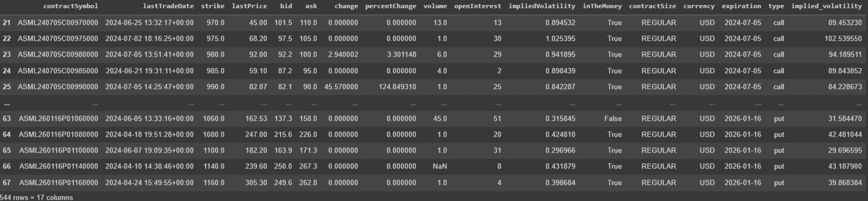Viewport: 868px width, 201px height.
Task: Click cell ASML240705C00970000 in row 21
Action: pos(58,23)
